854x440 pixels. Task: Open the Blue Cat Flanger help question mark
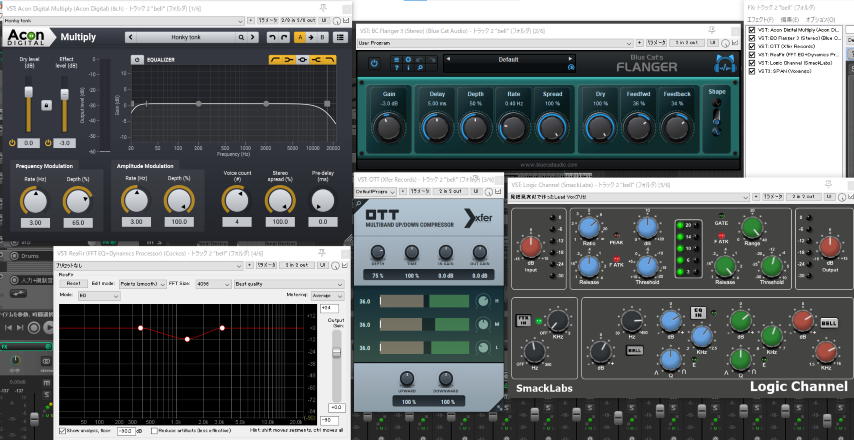[x=397, y=68]
